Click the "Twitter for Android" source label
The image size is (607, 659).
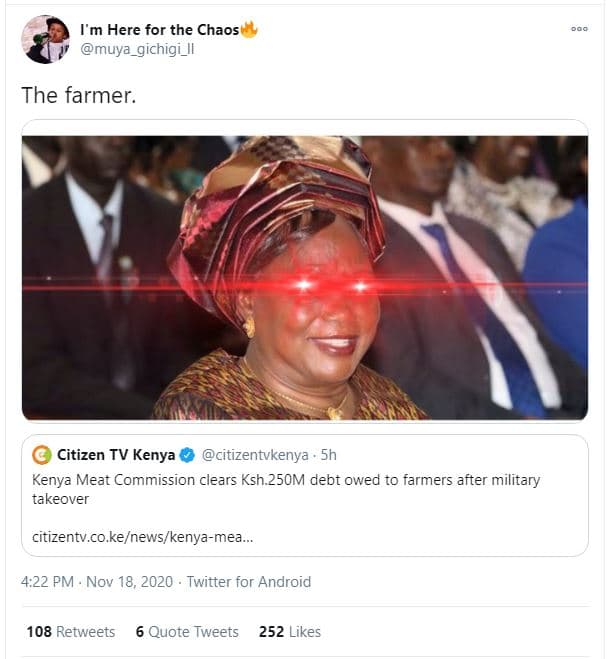point(248,582)
